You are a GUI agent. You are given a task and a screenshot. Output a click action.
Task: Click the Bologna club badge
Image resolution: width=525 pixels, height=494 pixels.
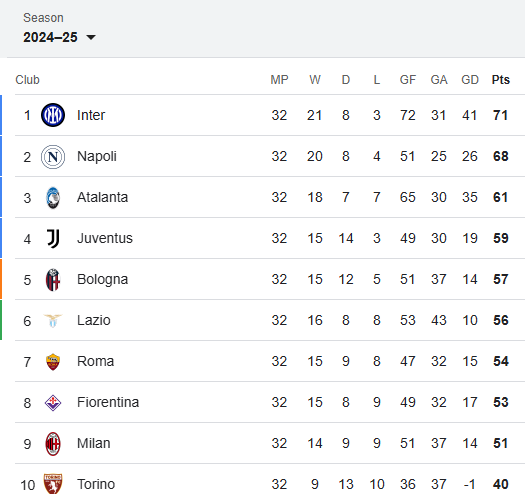(53, 280)
